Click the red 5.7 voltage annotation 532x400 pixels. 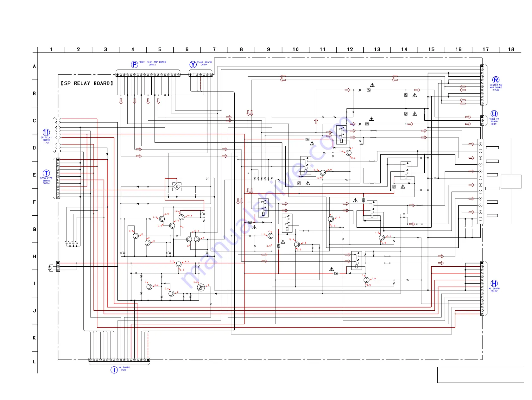[172, 262]
